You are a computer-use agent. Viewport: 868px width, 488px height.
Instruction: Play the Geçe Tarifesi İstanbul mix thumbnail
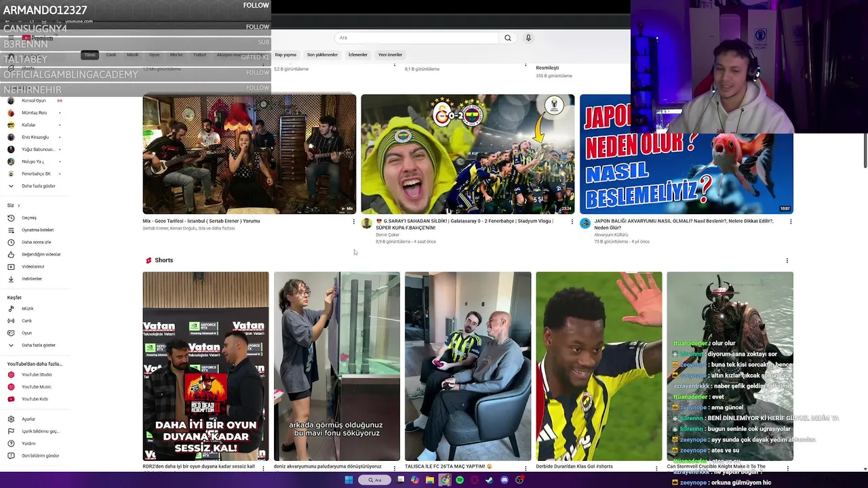click(249, 154)
